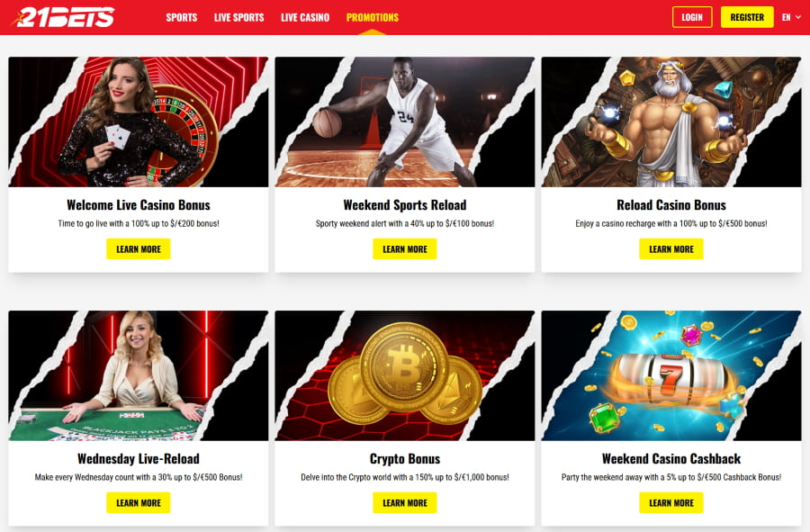Image resolution: width=810 pixels, height=532 pixels.
Task: Learn more about Crypto Bonus
Action: 405,502
